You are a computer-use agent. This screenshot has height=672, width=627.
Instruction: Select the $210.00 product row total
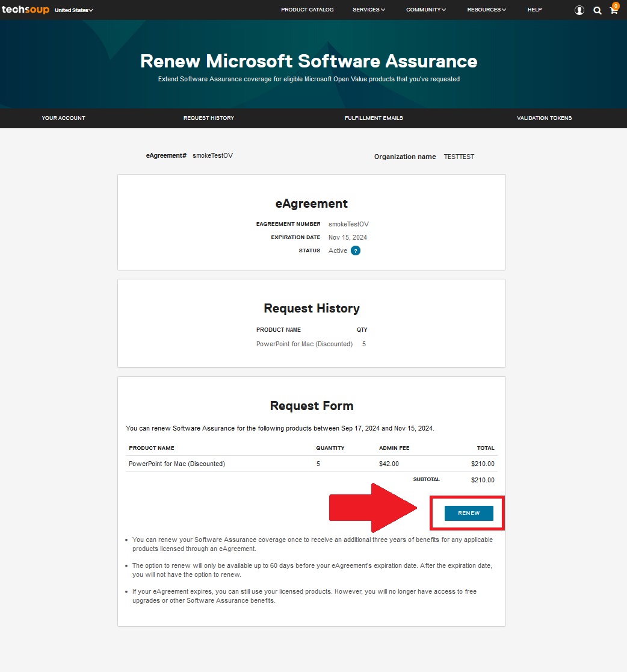[483, 464]
